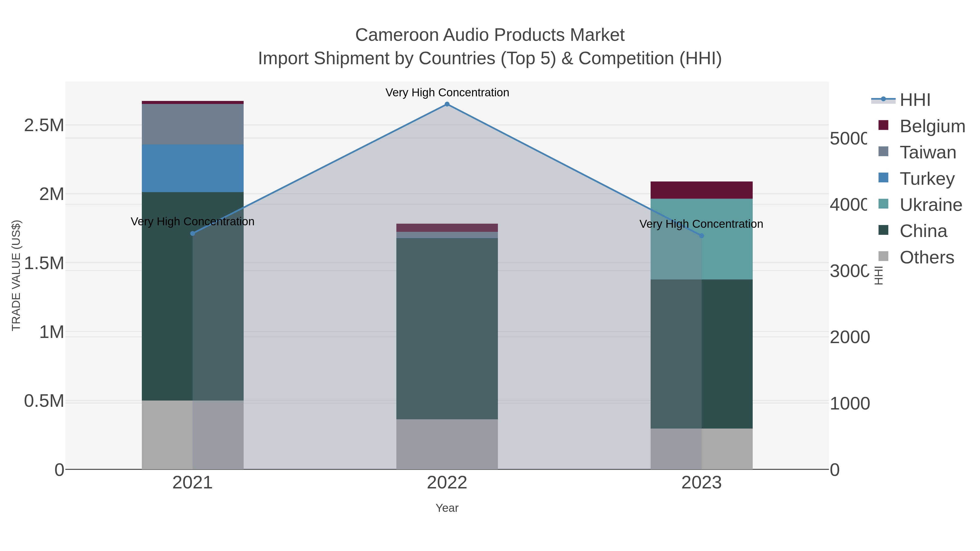980x551 pixels.
Task: Click the Others segment in 2021 bar
Action: (192, 435)
